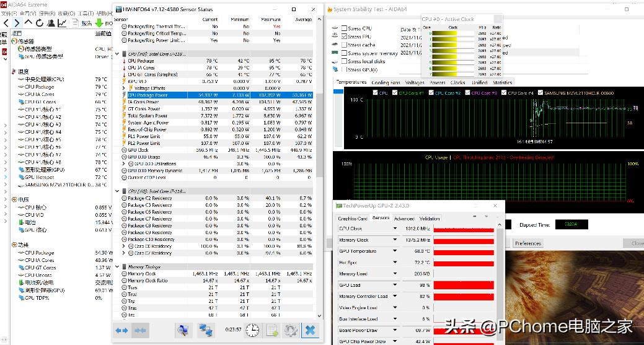Expand HWiNFO Voltage Offsets row

(x=123, y=88)
